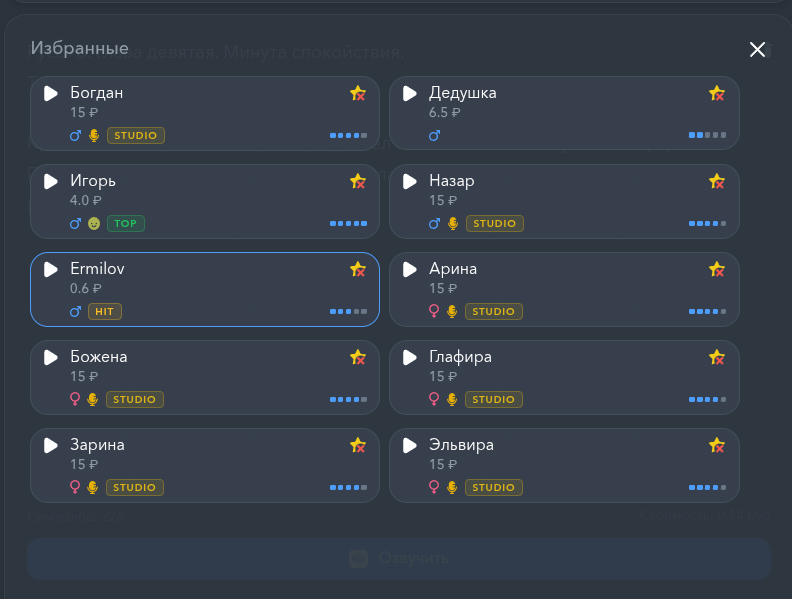Click the female gender icon on Зарина
Image resolution: width=792 pixels, height=599 pixels.
[75, 487]
